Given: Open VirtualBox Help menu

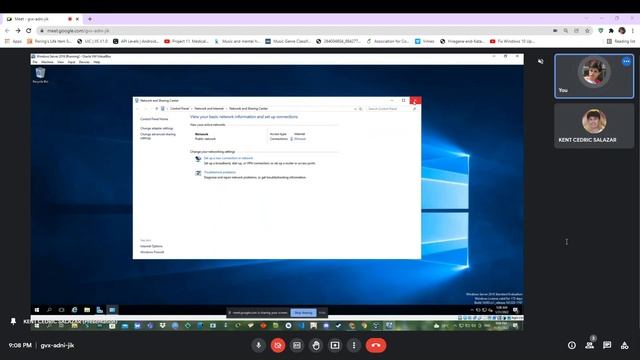Looking at the screenshot, I should [97, 62].
